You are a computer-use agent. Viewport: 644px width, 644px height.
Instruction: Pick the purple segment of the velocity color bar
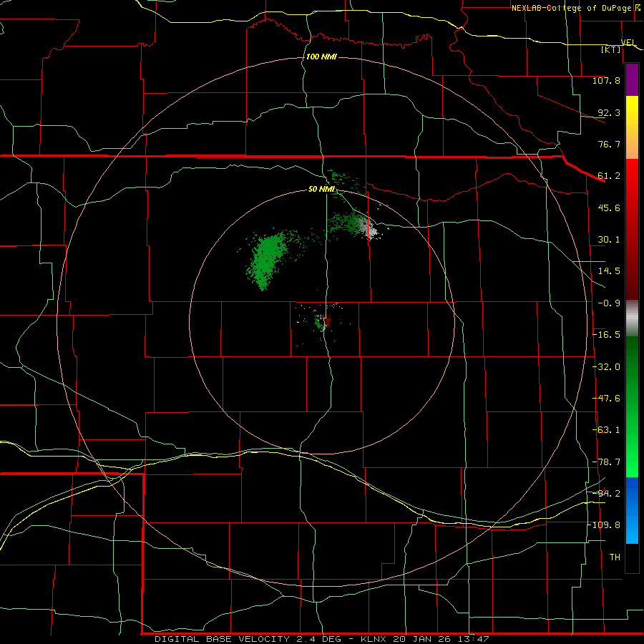[632, 80]
